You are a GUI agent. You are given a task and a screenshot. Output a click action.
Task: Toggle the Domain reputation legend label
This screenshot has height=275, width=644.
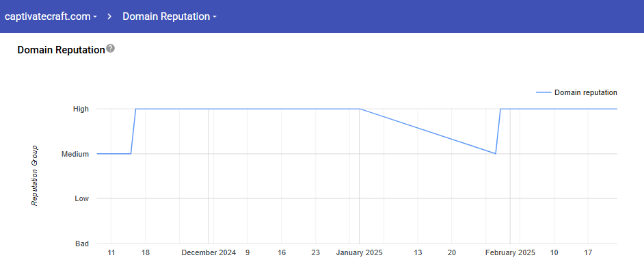pos(585,92)
